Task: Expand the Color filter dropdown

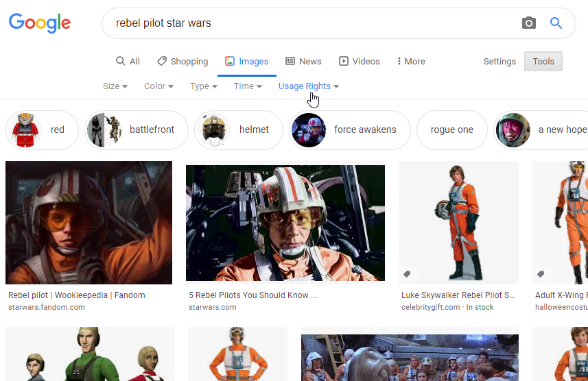Action: pos(159,86)
